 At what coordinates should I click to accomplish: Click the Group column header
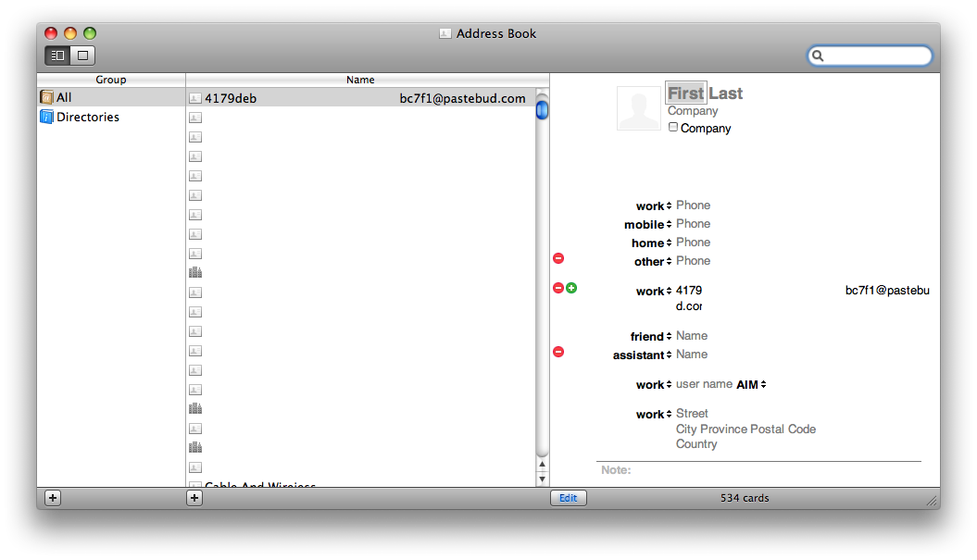tap(111, 80)
